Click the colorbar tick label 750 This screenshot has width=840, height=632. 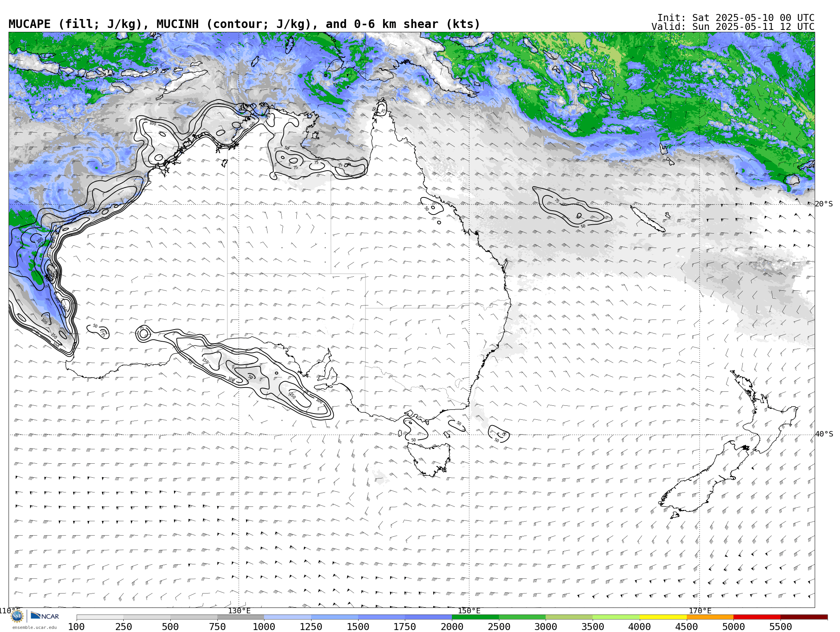click(x=217, y=627)
